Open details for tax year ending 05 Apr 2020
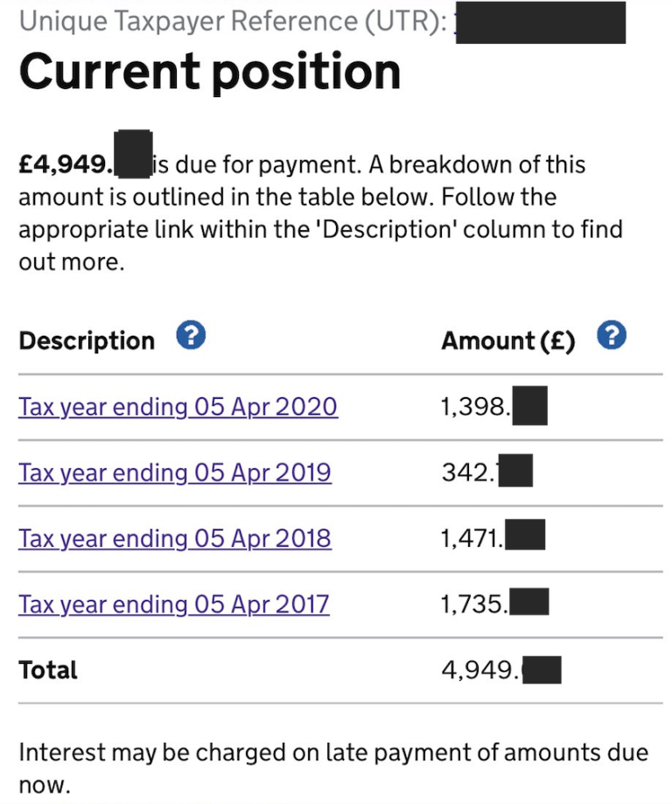This screenshot has width=672, height=804. [x=177, y=407]
